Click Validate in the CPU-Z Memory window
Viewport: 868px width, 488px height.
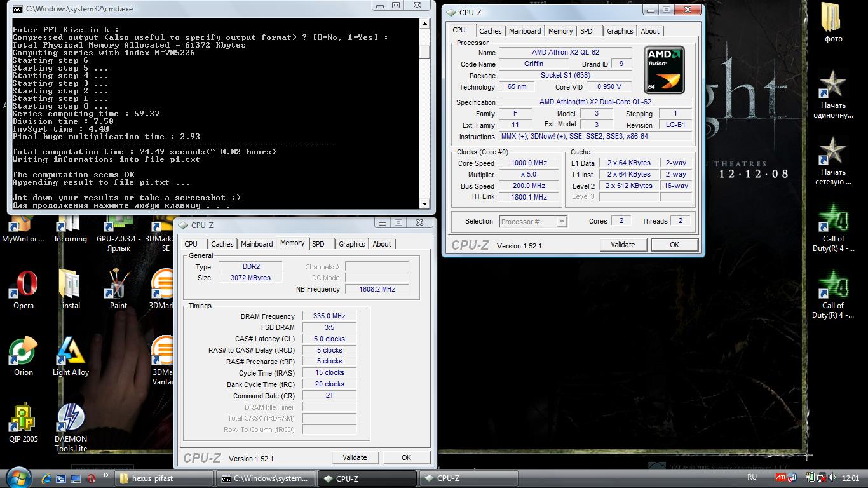point(355,457)
